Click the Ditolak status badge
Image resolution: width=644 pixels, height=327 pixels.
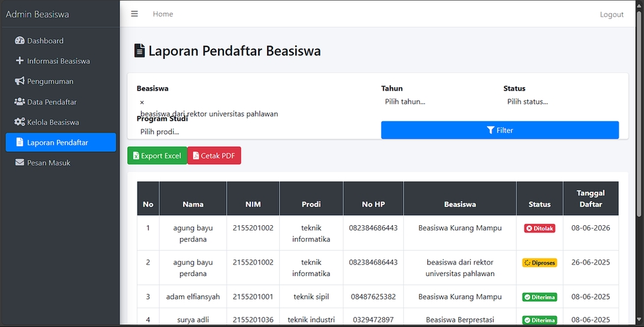tap(539, 228)
